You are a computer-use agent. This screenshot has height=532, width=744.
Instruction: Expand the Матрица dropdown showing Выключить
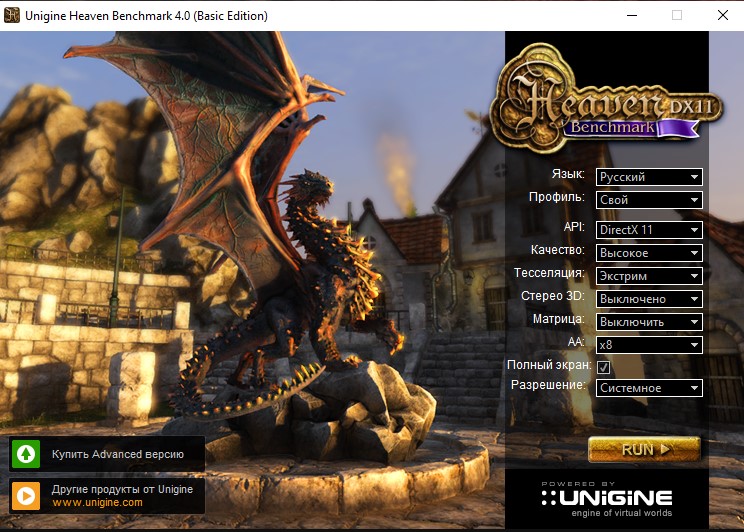[649, 322]
